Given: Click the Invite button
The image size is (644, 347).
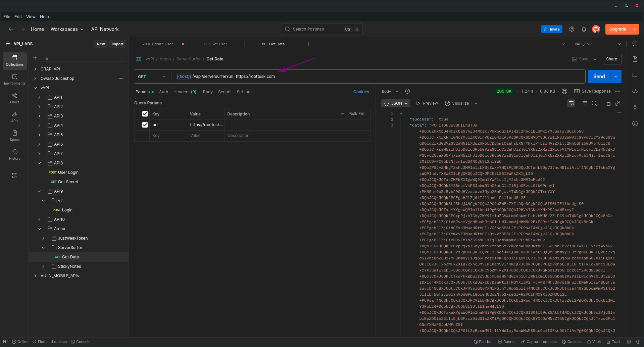Looking at the screenshot, I should tap(552, 29).
